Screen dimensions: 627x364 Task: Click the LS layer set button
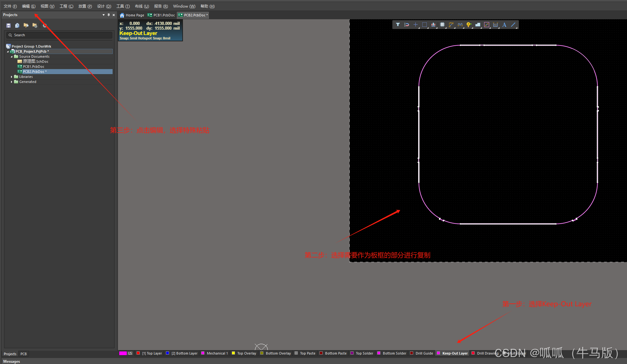tap(130, 353)
